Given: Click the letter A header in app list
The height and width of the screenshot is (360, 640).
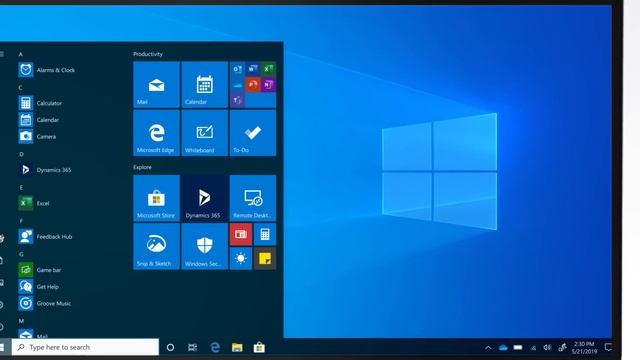Looking at the screenshot, I should click(x=20, y=54).
